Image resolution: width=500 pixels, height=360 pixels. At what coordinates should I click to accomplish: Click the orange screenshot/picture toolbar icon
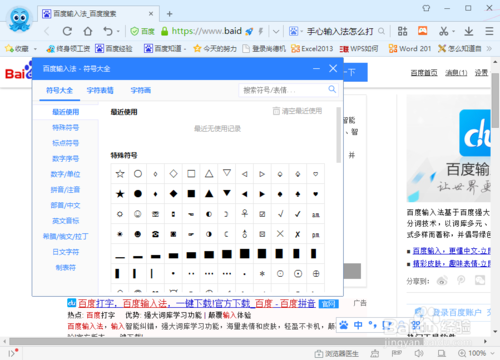[x=423, y=31]
